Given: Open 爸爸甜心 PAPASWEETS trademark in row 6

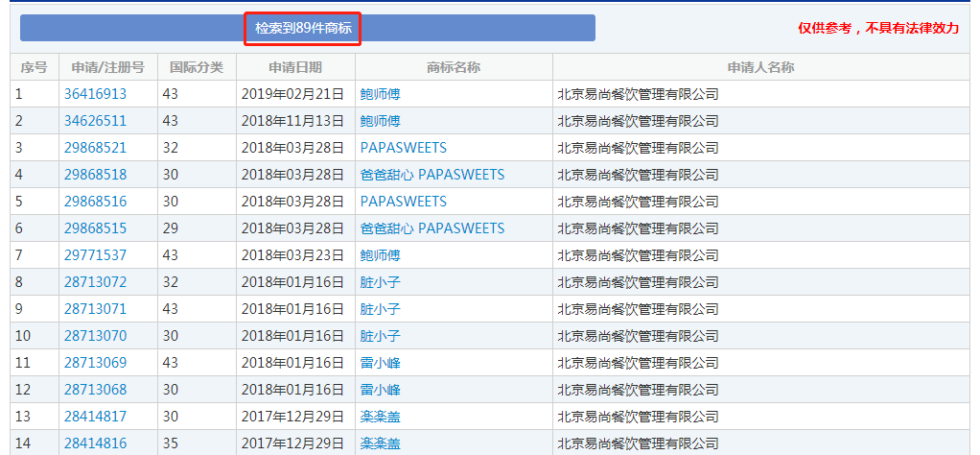Looking at the screenshot, I should pos(432,228).
